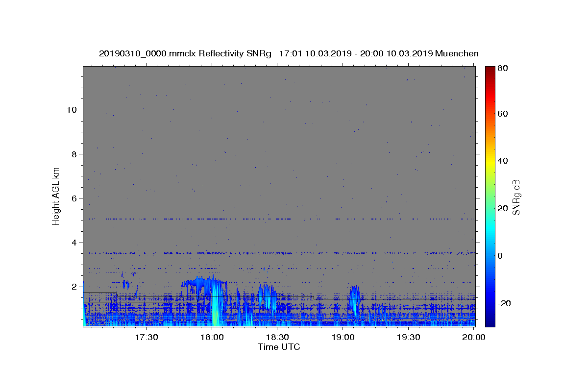Click the 20:00 time tick label
Viewport: 588px width, 392px height.
474,337
